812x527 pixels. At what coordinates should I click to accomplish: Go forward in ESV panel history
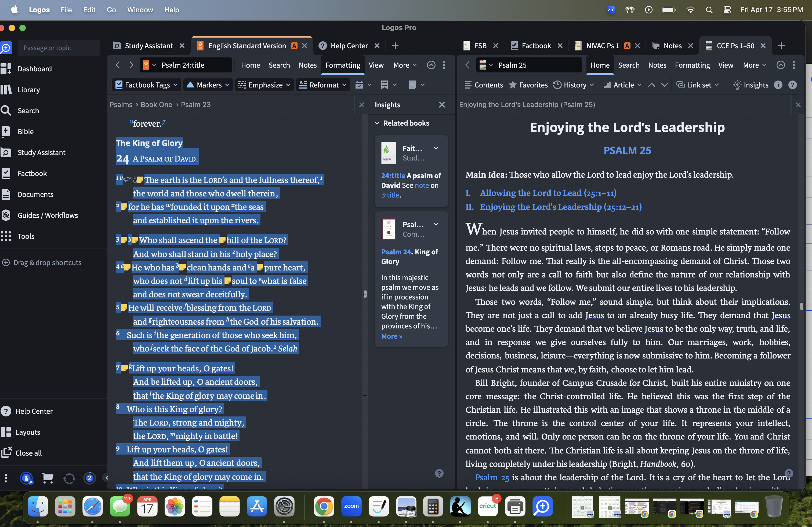point(131,65)
